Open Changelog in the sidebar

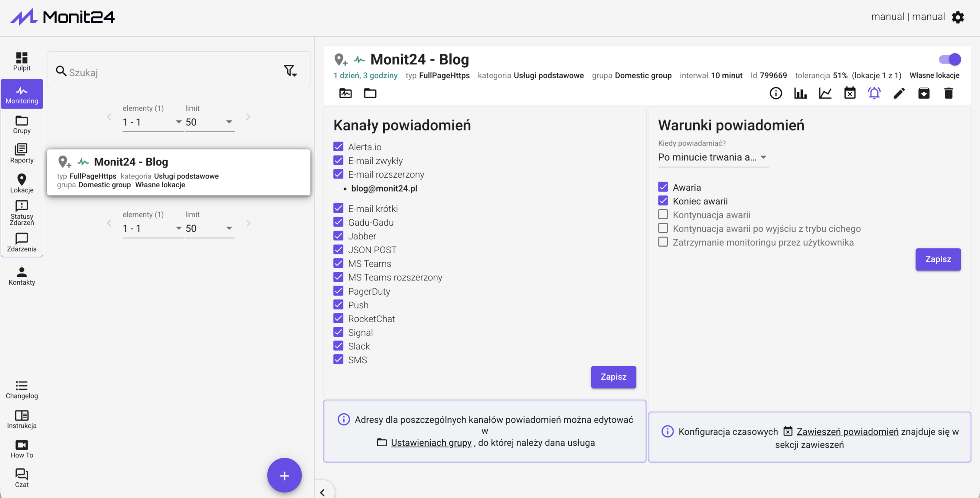coord(22,390)
